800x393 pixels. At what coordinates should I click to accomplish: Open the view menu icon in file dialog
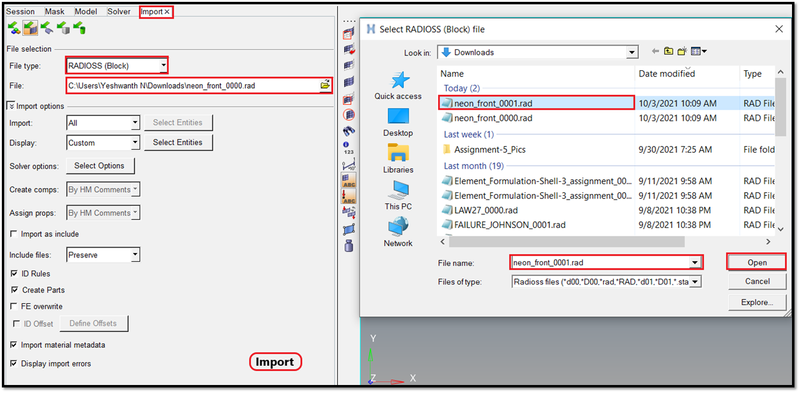click(x=698, y=51)
